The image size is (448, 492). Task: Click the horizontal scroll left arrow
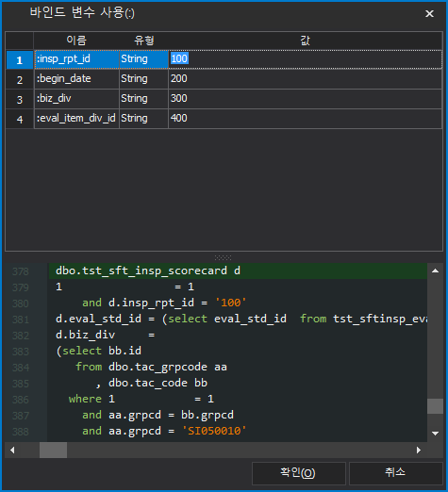[12, 451]
